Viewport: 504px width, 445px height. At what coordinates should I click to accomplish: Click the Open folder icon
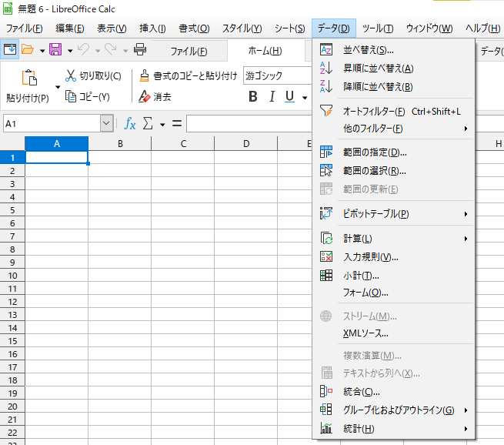28,49
